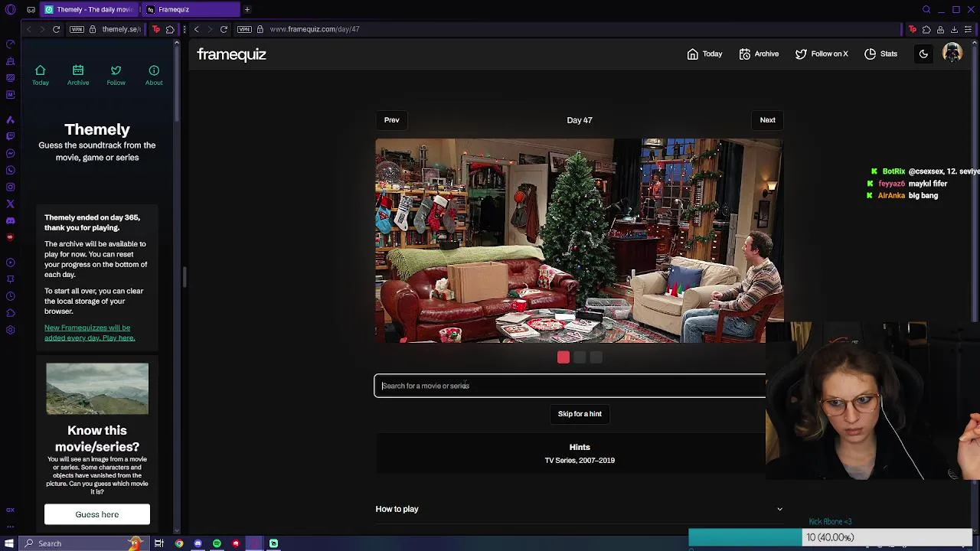Click VPN badge in Framequiz address bar
This screenshot has height=551, width=980.
click(244, 29)
